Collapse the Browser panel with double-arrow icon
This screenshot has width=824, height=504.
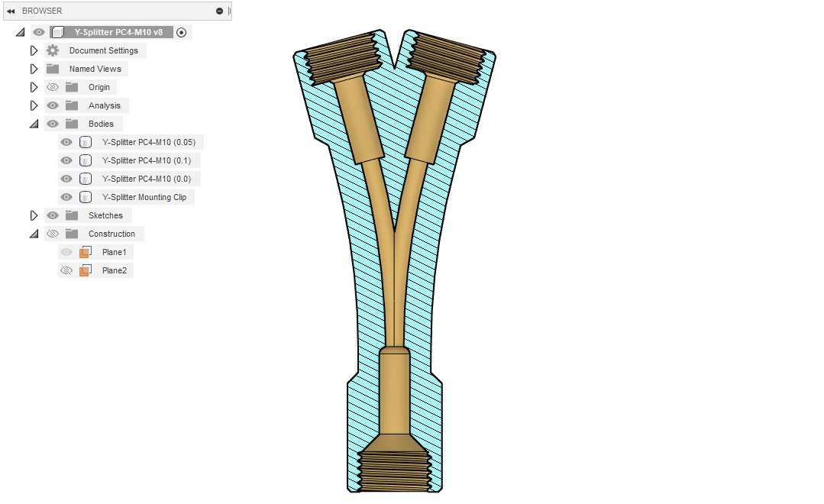point(11,11)
